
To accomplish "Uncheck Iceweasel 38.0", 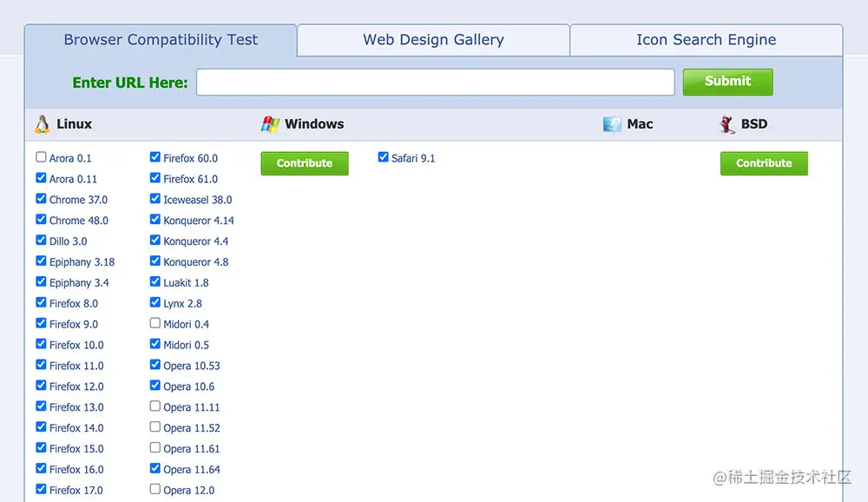I will coord(155,198).
